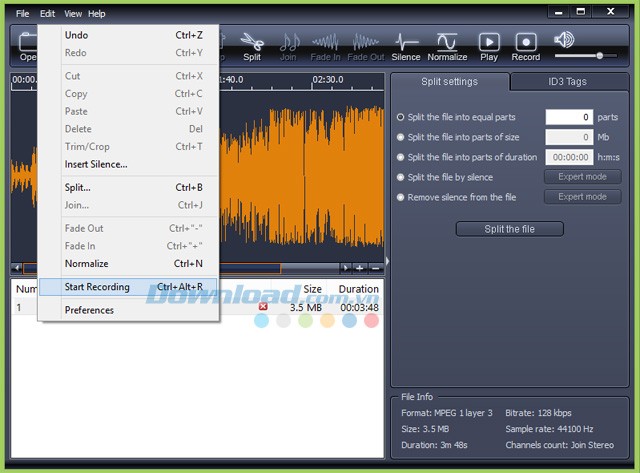This screenshot has width=640, height=473.
Task: Click the 'Split the file' button
Action: tap(509, 229)
